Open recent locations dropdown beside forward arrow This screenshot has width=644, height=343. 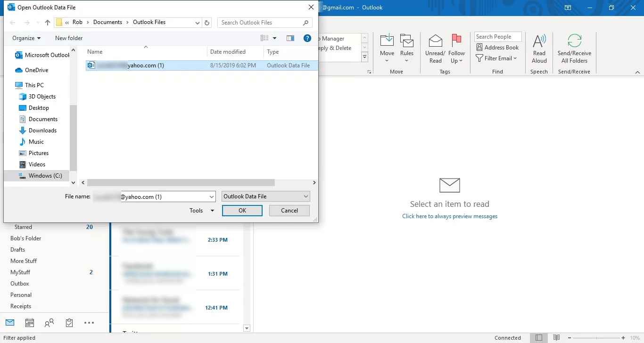pos(37,23)
